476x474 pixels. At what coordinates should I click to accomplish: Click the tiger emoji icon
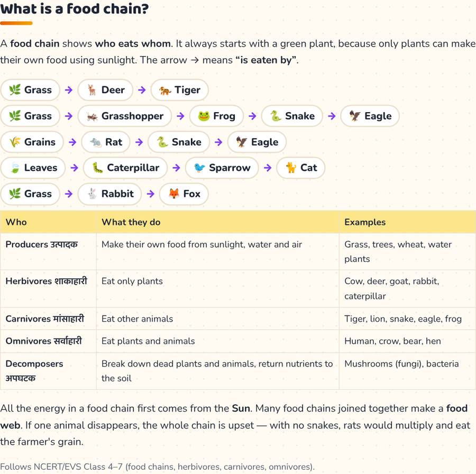(165, 90)
